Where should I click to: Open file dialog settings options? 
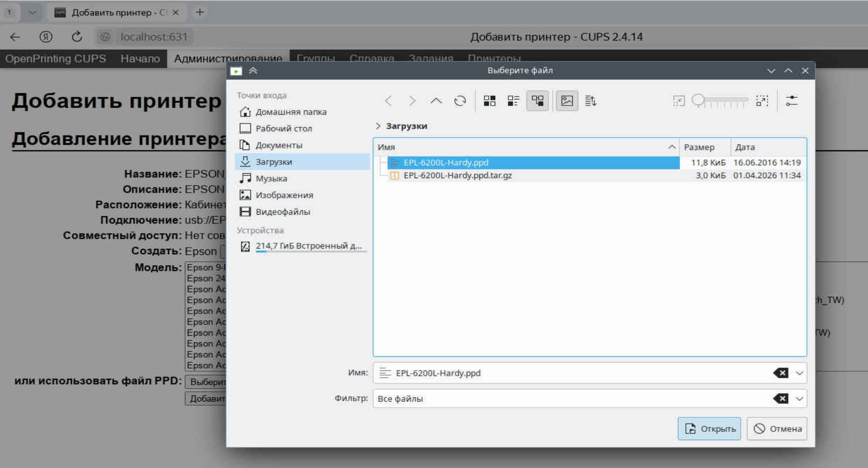pyautogui.click(x=791, y=101)
